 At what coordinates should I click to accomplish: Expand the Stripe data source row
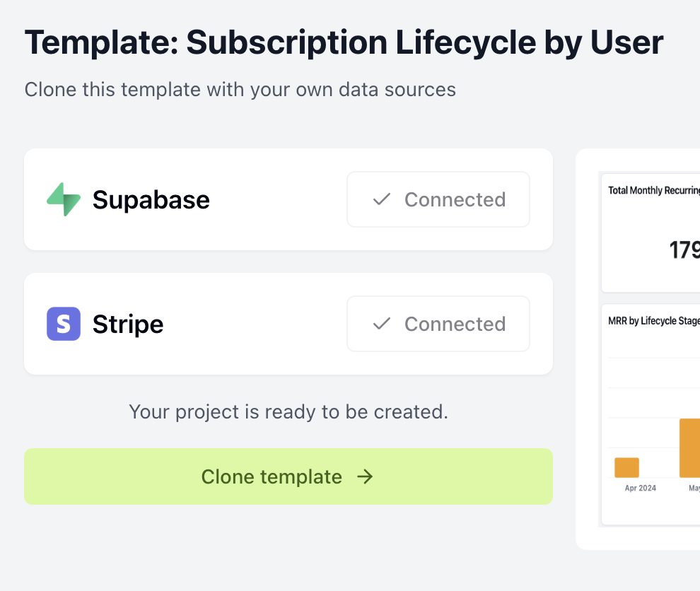[x=288, y=324]
